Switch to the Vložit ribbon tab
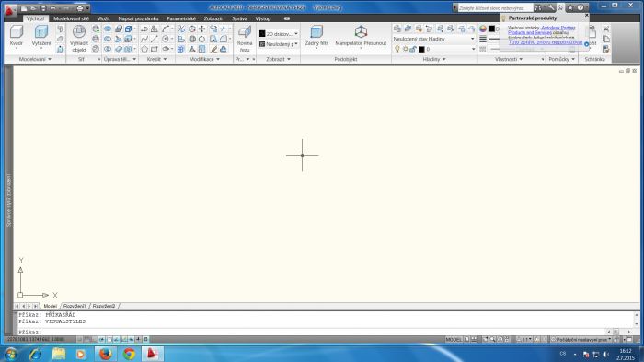The width and height of the screenshot is (644, 362). tap(103, 18)
